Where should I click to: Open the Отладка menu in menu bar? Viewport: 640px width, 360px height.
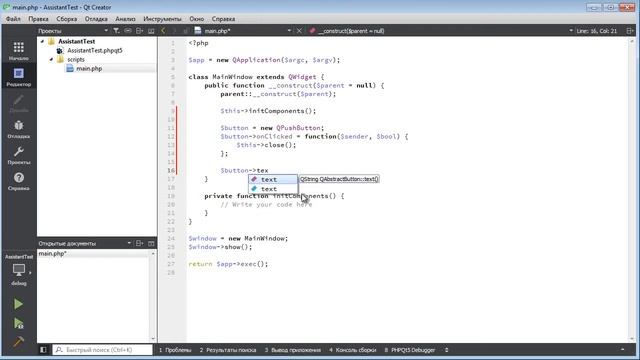96,19
